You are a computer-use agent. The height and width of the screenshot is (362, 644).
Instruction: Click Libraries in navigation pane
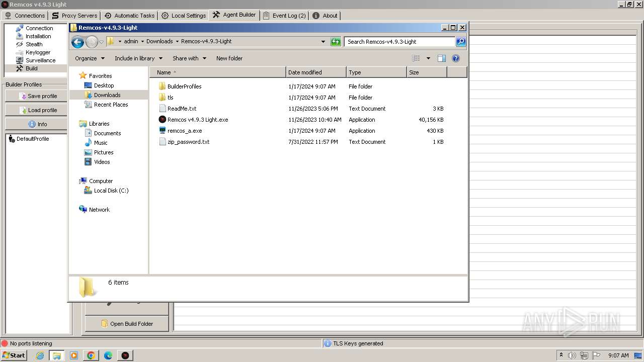tap(99, 124)
